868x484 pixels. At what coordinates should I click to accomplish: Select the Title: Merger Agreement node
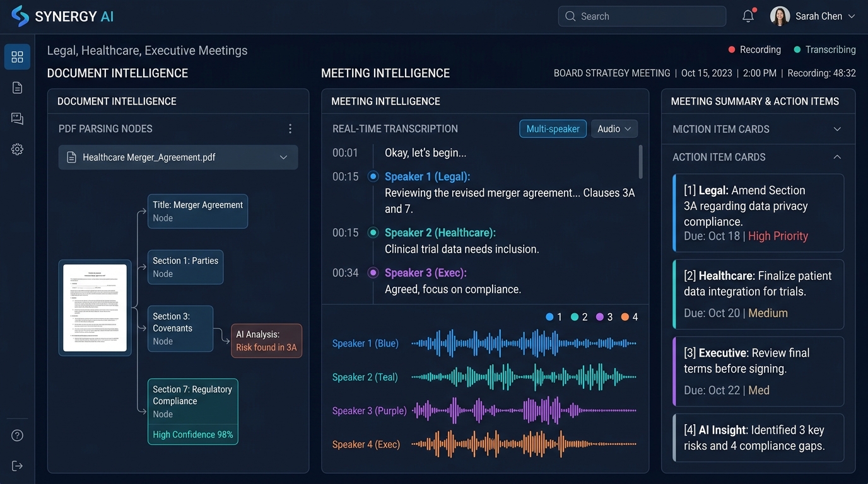pos(197,211)
